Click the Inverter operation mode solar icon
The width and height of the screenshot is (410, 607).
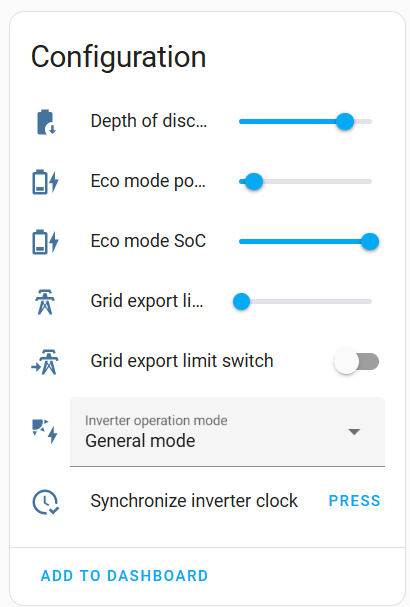(x=45, y=431)
